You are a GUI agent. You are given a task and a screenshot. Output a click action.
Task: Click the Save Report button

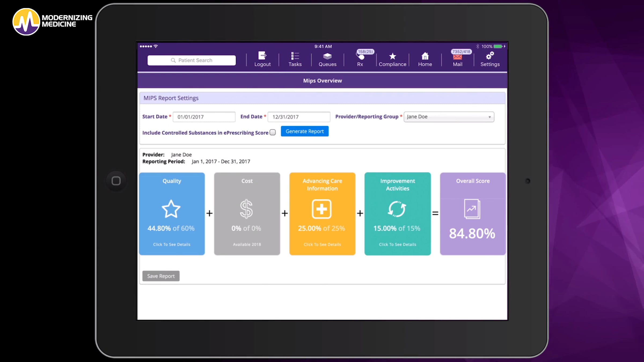coord(161,276)
